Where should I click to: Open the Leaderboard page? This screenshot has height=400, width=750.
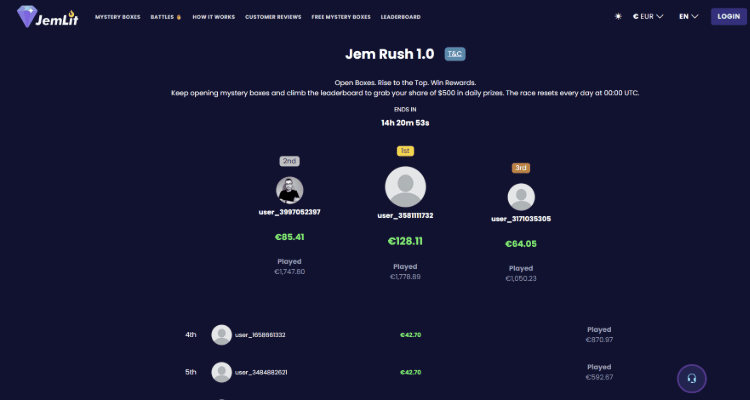401,17
